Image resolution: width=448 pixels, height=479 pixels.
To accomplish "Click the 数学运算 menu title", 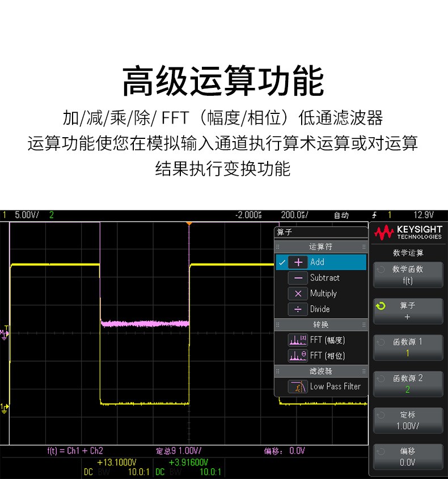I will click(408, 253).
